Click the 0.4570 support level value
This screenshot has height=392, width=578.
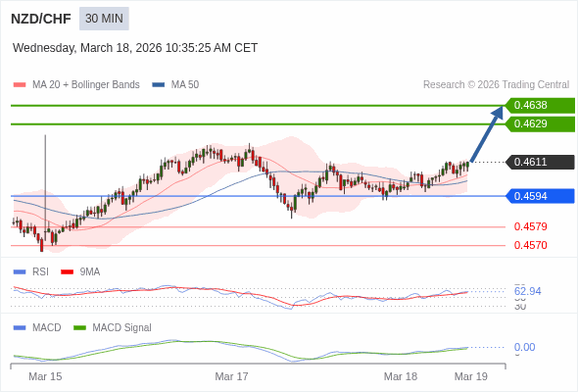tap(530, 245)
